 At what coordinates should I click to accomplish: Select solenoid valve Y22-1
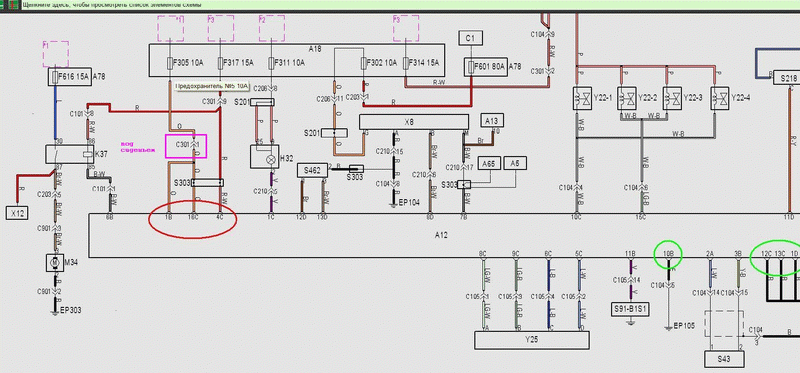[x=582, y=98]
